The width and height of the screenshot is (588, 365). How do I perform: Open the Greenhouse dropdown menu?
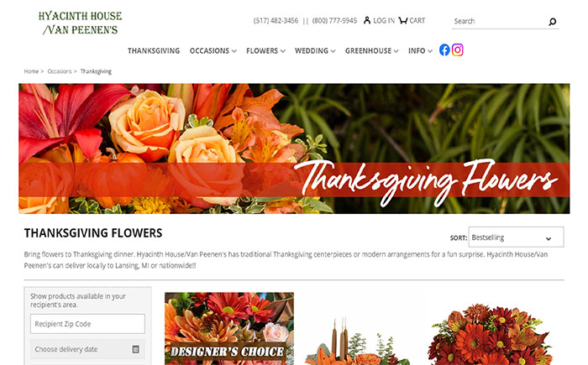tap(371, 51)
